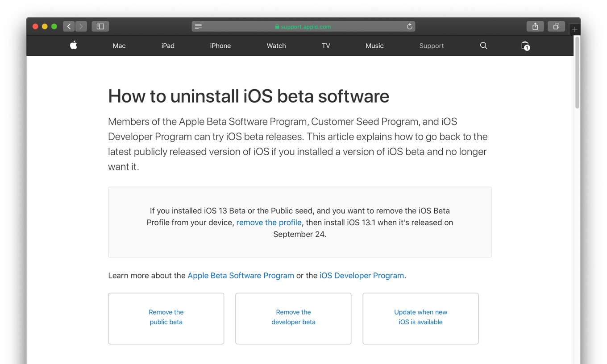Open the shopping bag icon
The image size is (607, 364).
click(x=525, y=45)
